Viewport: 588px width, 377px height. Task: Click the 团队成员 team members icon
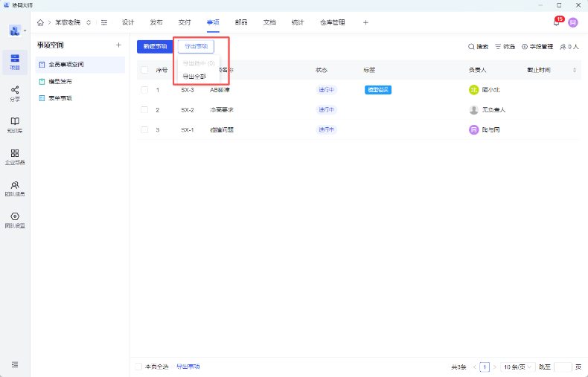15,185
